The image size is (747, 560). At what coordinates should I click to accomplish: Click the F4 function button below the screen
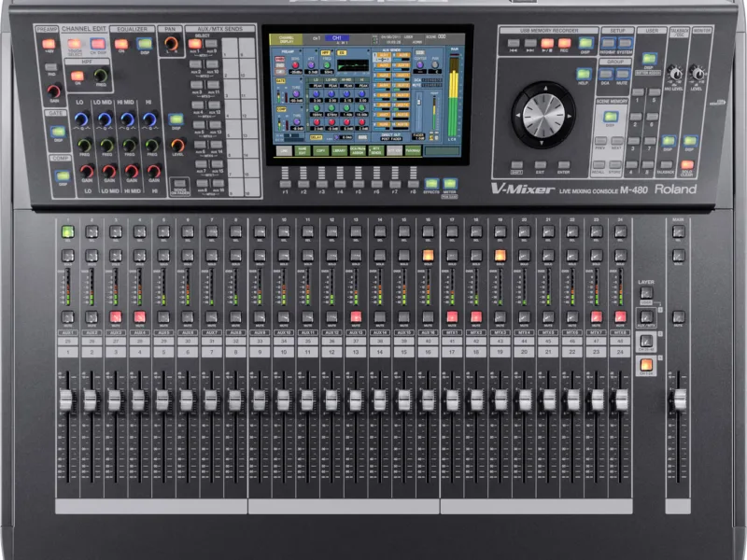click(x=340, y=184)
